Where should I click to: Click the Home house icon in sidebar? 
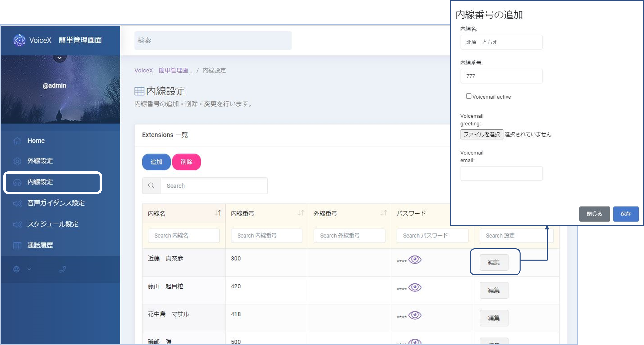[17, 141]
